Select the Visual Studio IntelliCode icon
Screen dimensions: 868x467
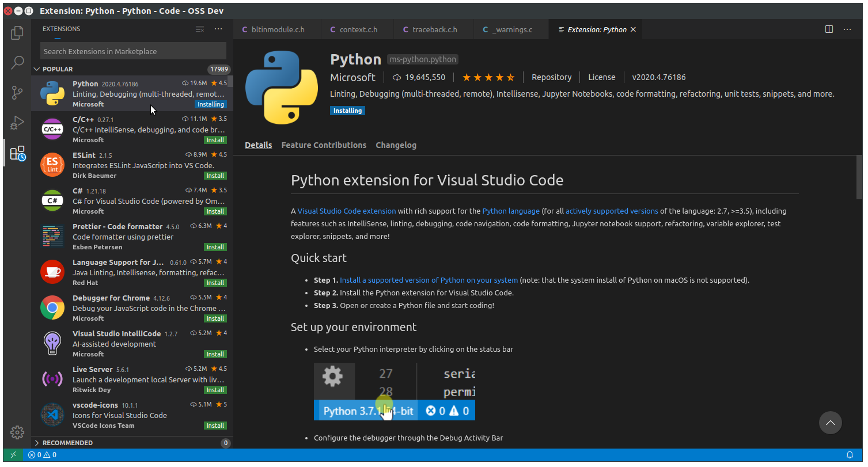coord(52,344)
